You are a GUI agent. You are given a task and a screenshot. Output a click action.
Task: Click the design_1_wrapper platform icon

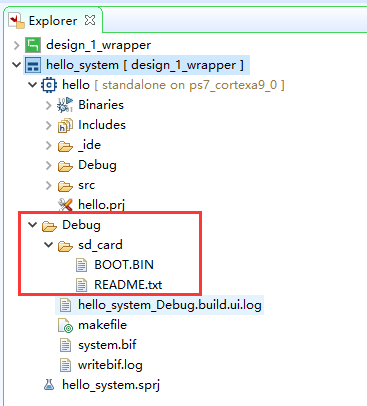pos(33,45)
